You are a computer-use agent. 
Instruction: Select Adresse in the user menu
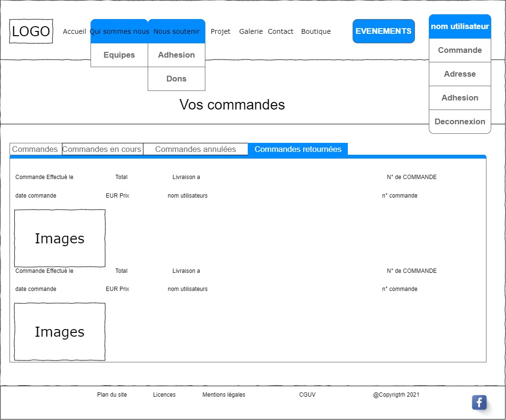click(x=460, y=74)
